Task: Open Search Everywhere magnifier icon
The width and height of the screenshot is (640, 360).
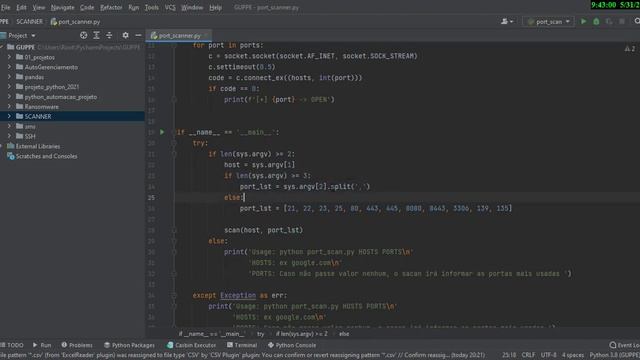Action: click(x=637, y=21)
